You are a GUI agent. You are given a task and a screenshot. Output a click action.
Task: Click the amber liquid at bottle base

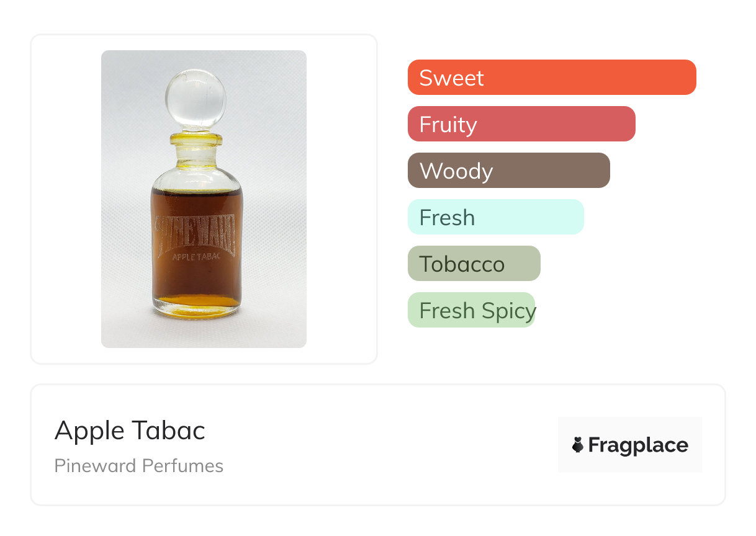[x=197, y=303]
